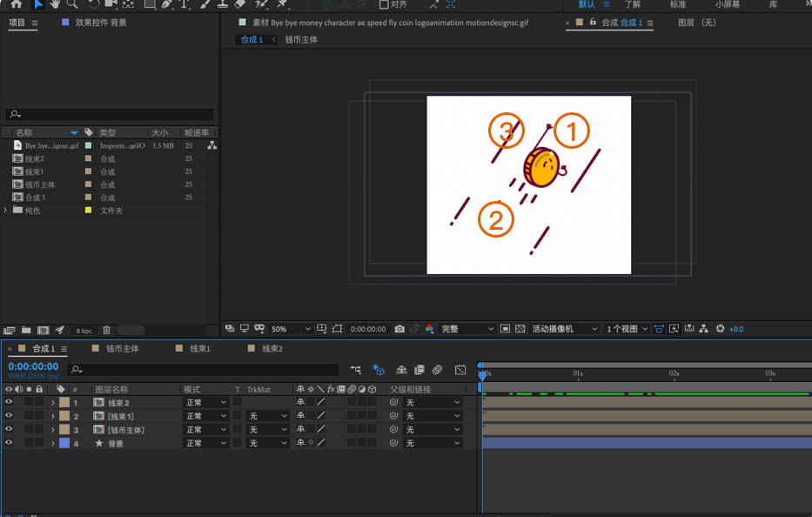
Task: Select the Zoom magnifier tool
Action: click(x=72, y=4)
